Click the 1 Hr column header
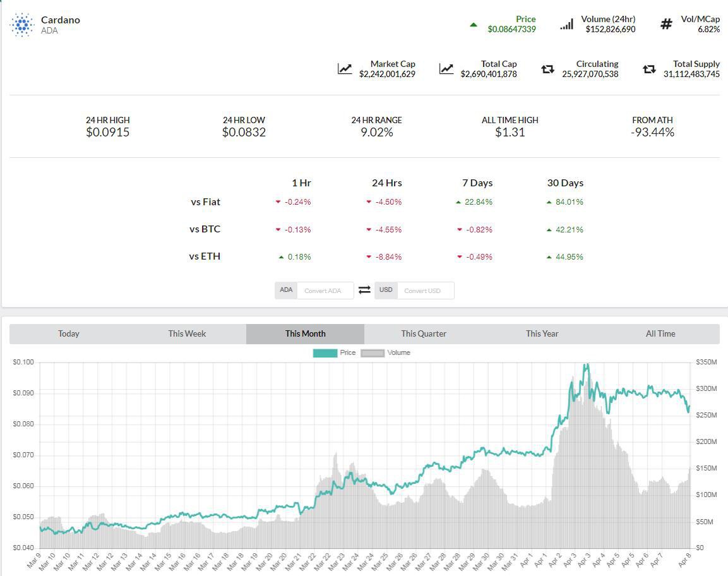The height and width of the screenshot is (576, 728). pos(301,183)
